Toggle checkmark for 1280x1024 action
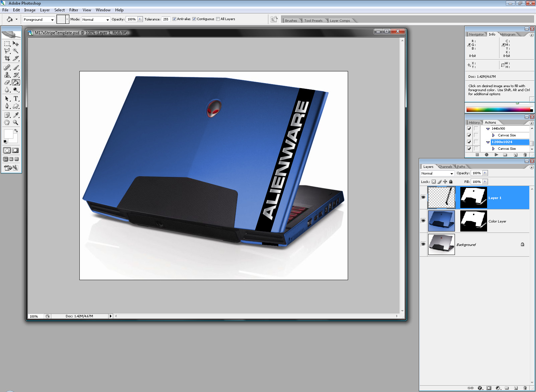 click(469, 142)
